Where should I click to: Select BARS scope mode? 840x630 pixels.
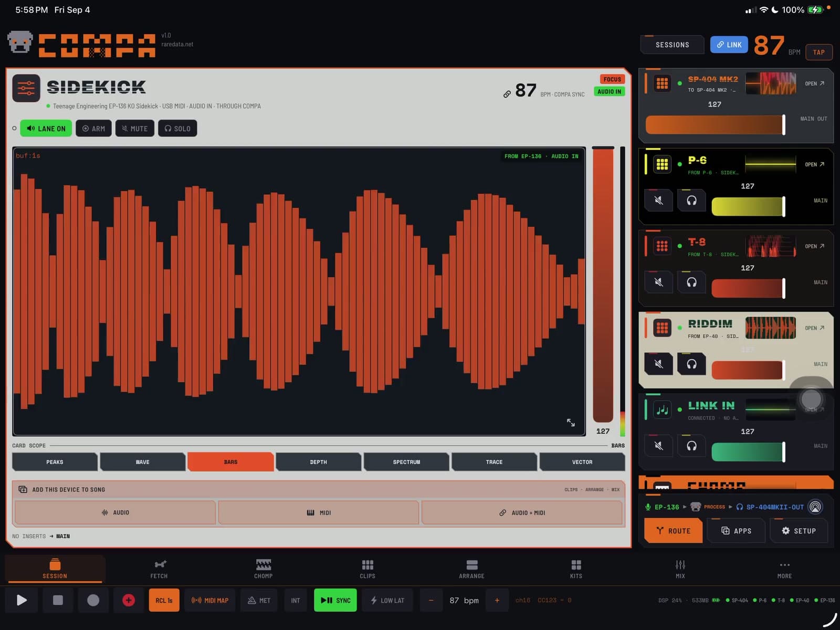click(230, 462)
